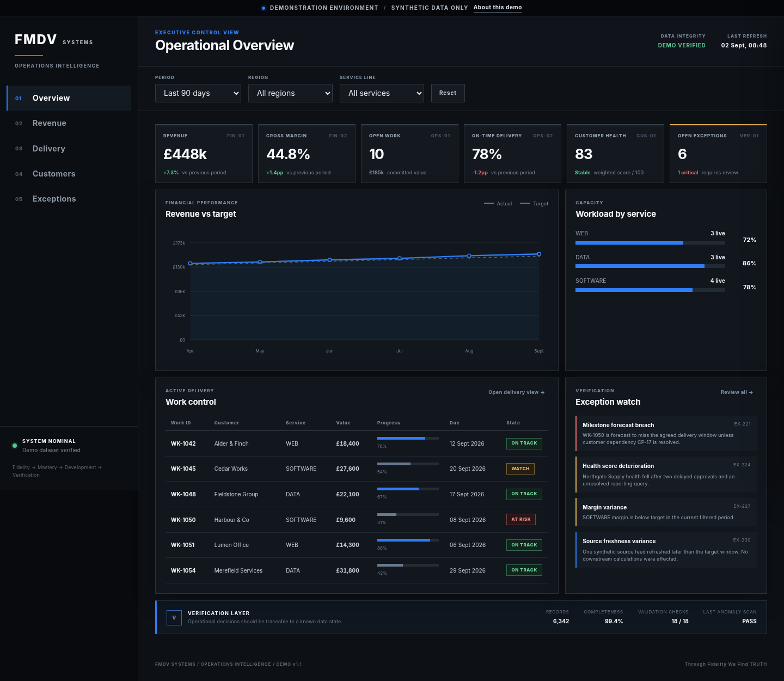Click the Apr data point on revenue chart
Viewport: 784px width, 681px height.
coord(190,263)
